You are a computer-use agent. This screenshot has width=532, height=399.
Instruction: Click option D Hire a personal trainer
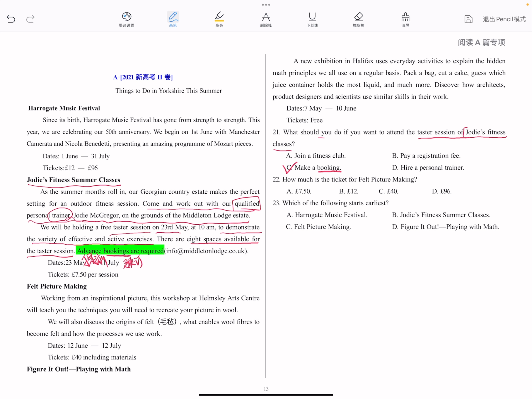pos(428,167)
